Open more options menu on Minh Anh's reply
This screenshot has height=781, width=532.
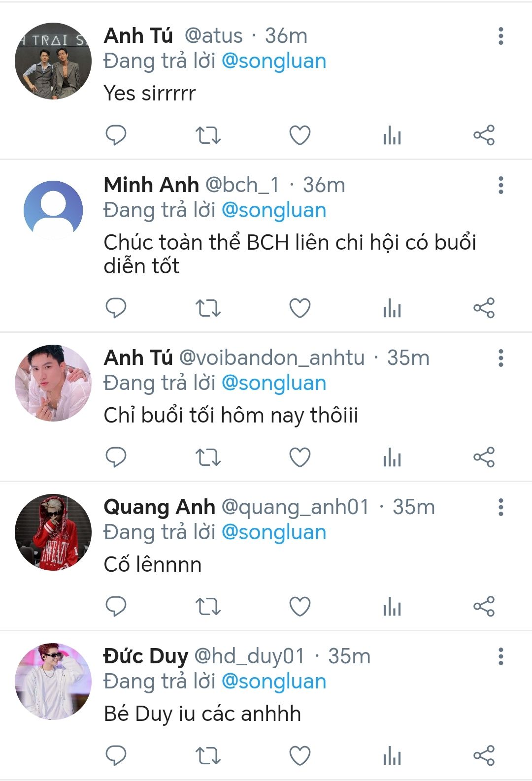(x=501, y=185)
